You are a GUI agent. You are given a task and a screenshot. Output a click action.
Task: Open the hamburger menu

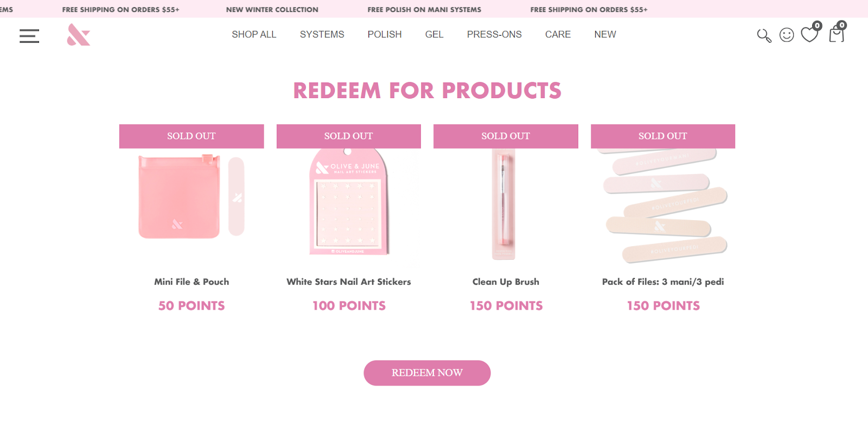pos(29,36)
